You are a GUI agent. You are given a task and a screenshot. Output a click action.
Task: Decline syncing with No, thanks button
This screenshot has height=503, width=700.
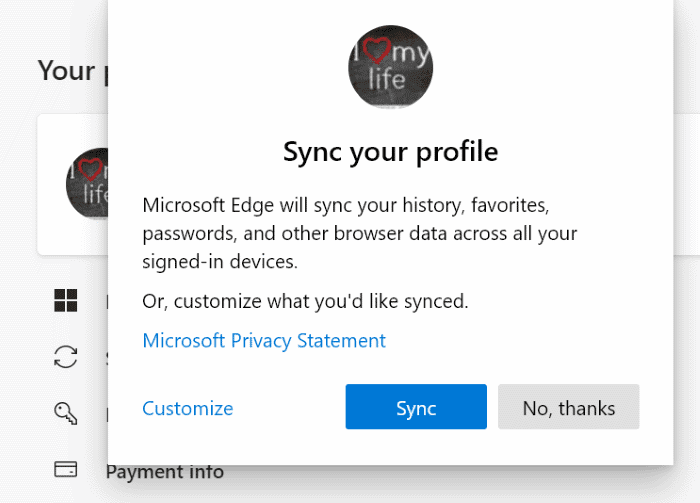click(568, 408)
